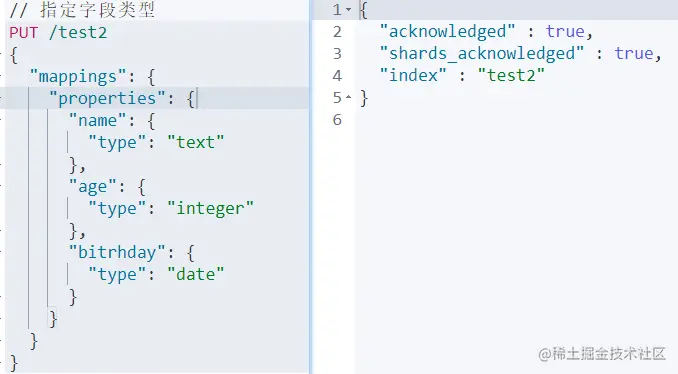Image resolution: width=678 pixels, height=374 pixels.
Task: Click the "date" type value
Action: [195, 274]
